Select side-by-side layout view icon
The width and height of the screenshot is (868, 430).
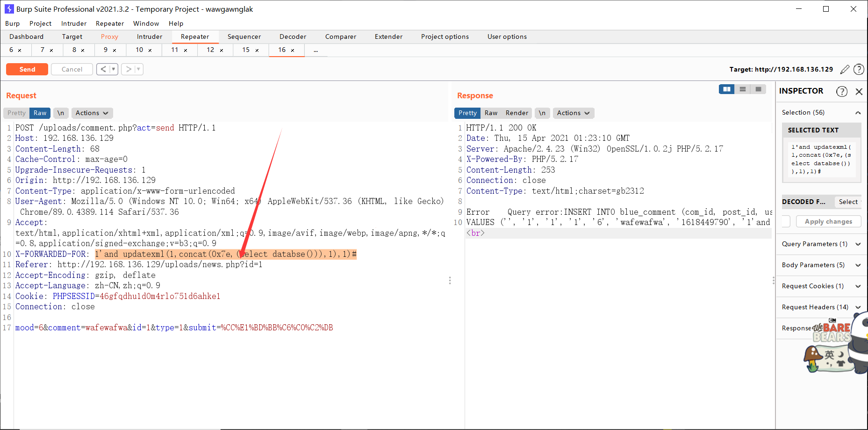click(727, 89)
